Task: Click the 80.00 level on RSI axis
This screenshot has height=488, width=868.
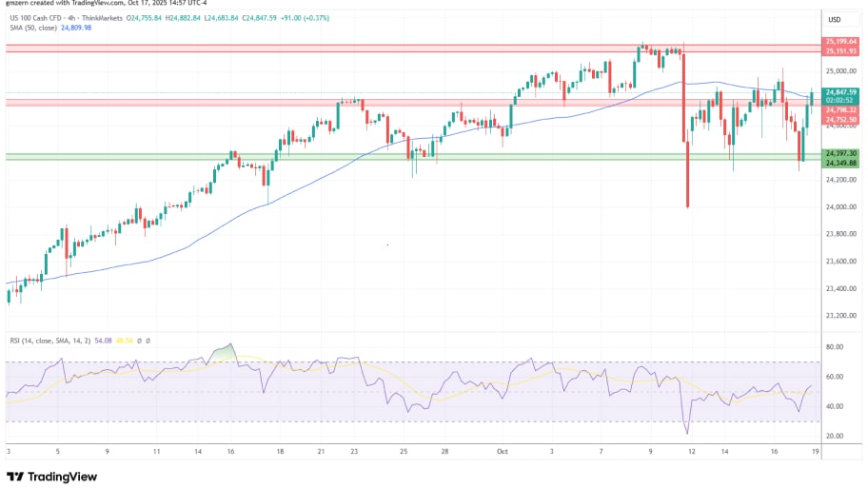Action: pyautogui.click(x=834, y=347)
